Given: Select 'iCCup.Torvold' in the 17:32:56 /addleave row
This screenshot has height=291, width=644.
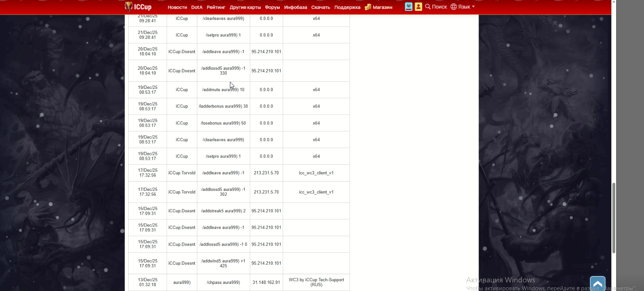Looking at the screenshot, I should (x=182, y=173).
